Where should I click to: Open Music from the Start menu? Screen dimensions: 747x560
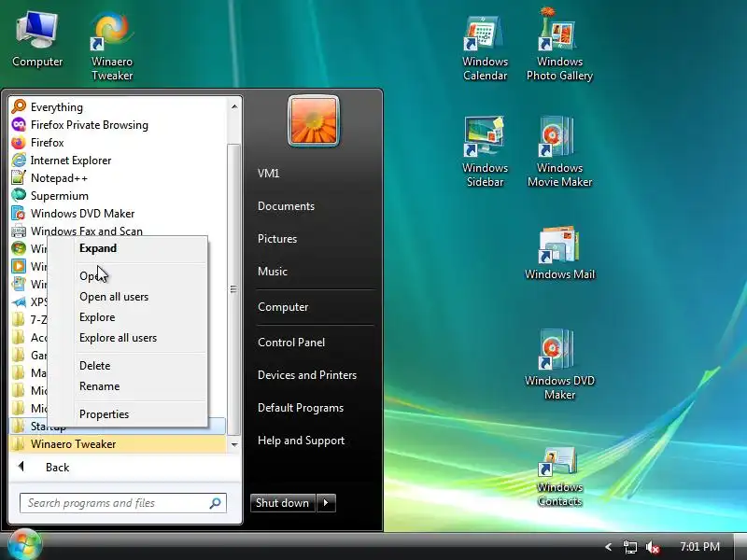point(316,272)
